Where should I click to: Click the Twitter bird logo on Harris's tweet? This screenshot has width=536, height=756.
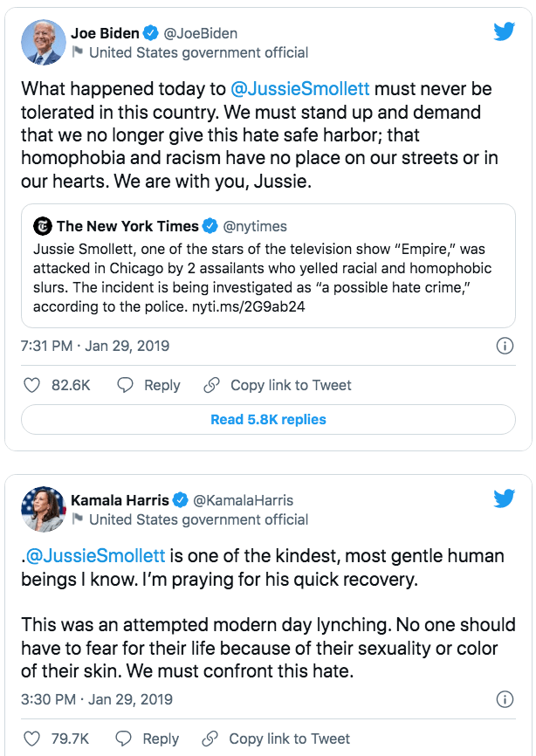[x=504, y=498]
